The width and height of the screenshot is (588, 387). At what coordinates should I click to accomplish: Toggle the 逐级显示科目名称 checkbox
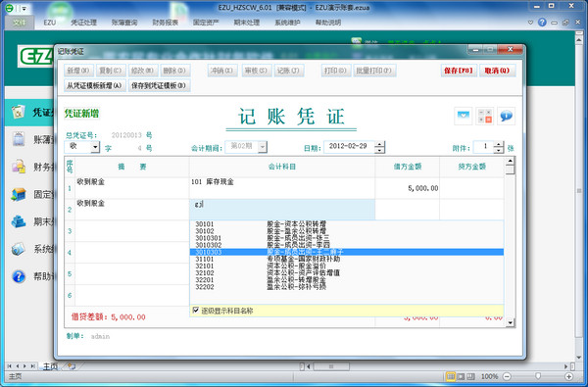click(x=196, y=311)
